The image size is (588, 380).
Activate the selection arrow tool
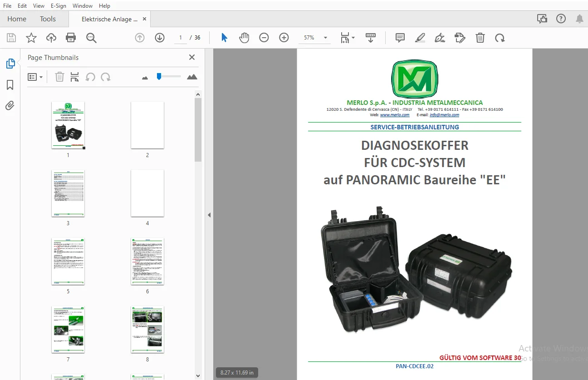tap(224, 38)
